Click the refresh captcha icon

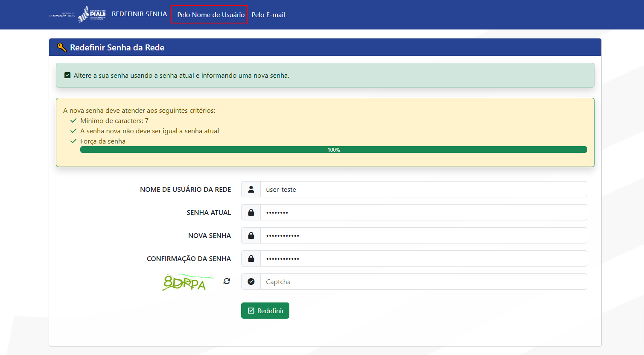[x=227, y=281]
